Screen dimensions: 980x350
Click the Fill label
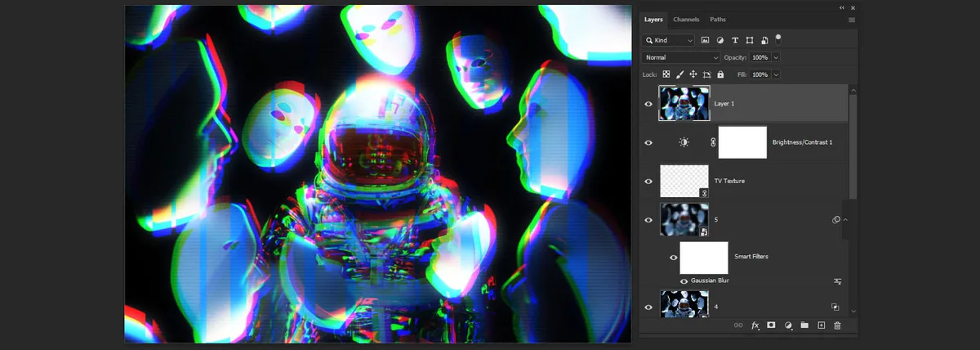pyautogui.click(x=742, y=74)
